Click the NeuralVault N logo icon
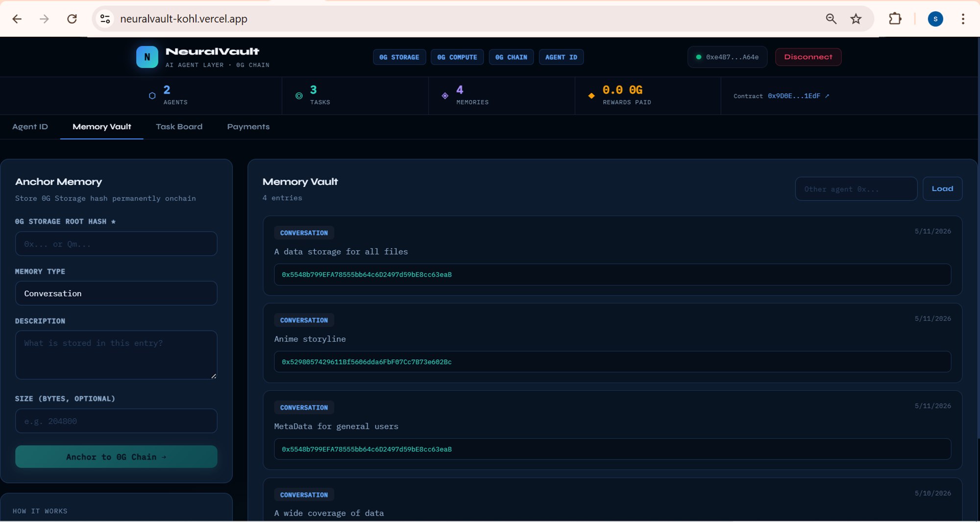 pyautogui.click(x=147, y=57)
